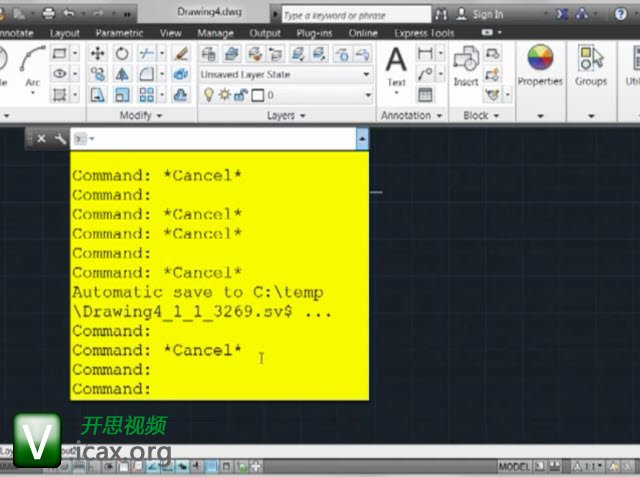Select the Scale tool
This screenshot has height=477, width=640.
pos(122,95)
